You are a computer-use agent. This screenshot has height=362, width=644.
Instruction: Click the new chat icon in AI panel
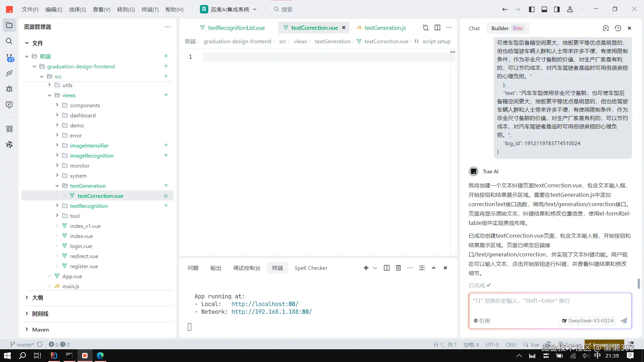pyautogui.click(x=606, y=28)
